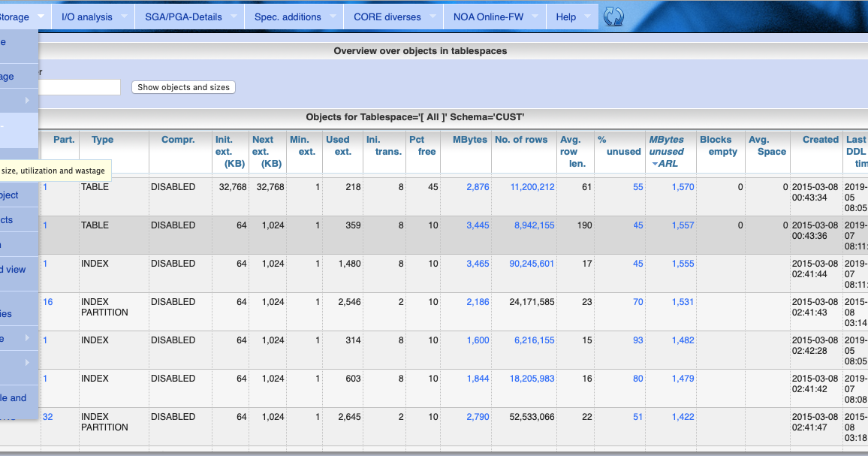Click partition link 32 in the last row
The width and height of the screenshot is (868, 456).
50,417
